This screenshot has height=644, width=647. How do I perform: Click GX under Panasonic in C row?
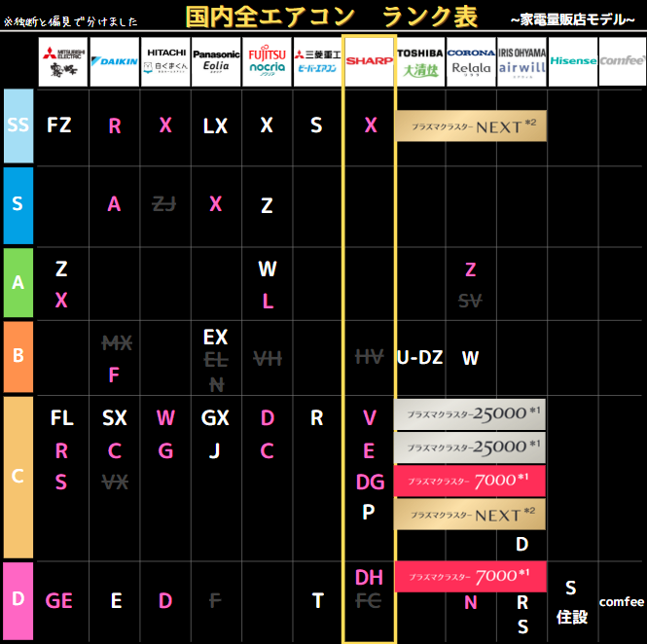(215, 418)
